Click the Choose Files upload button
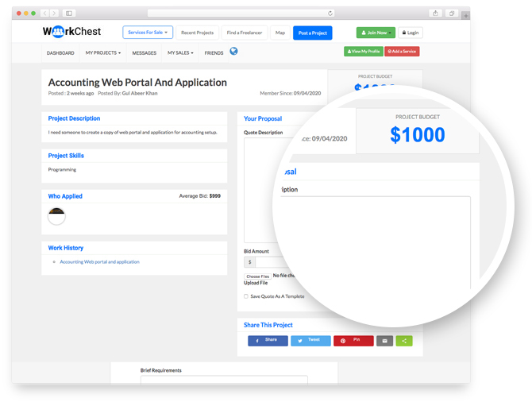The width and height of the screenshot is (532, 402). (x=257, y=276)
